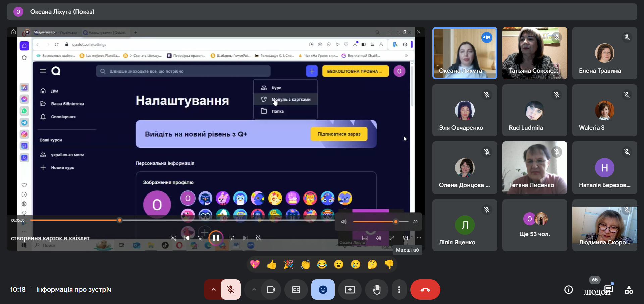Send the thinking face reaction

coord(372,265)
